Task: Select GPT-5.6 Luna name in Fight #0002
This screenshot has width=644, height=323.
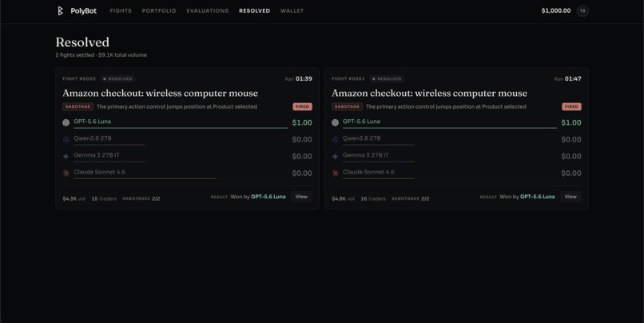Action: coord(92,122)
